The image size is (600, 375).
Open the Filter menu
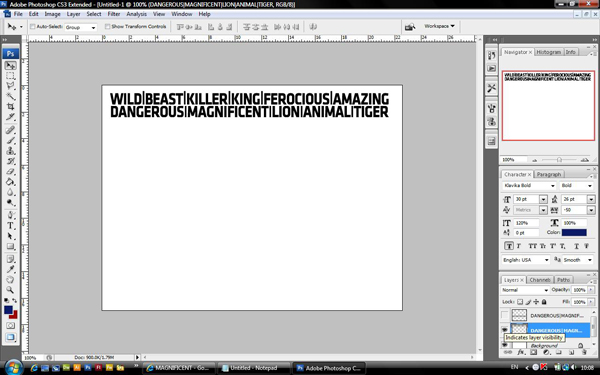pyautogui.click(x=114, y=14)
